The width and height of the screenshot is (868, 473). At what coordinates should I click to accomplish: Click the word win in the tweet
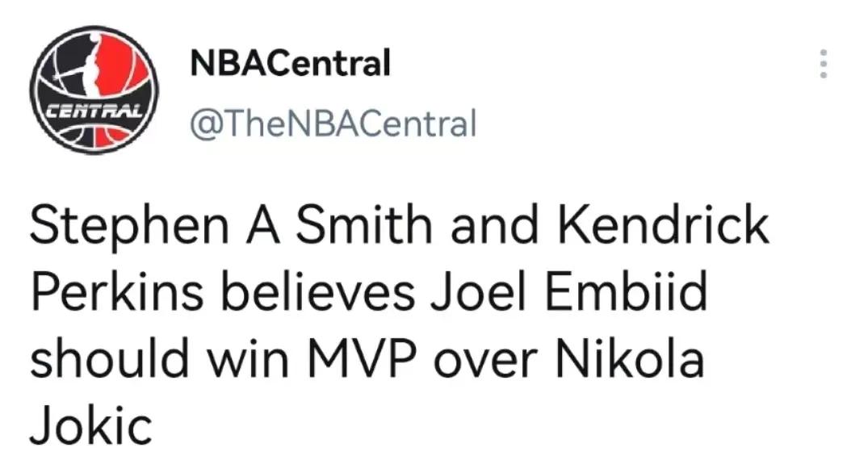(x=247, y=359)
